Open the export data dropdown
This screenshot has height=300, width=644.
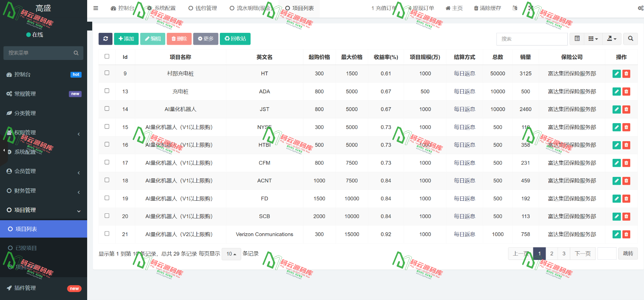coord(612,39)
